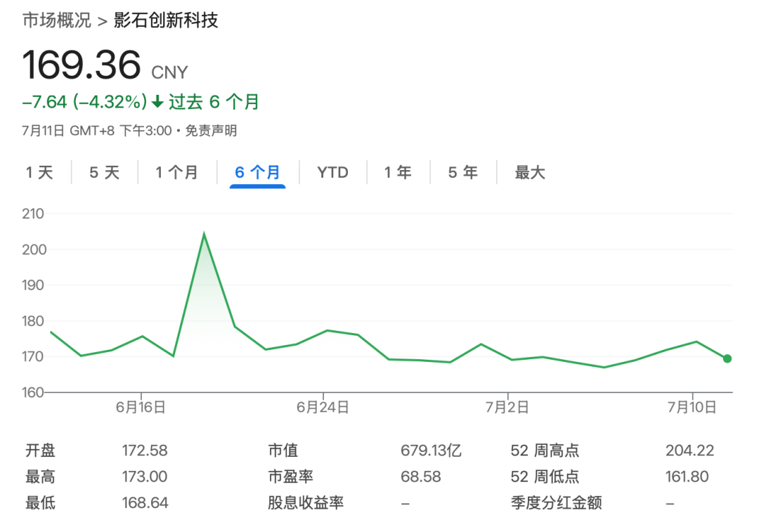759x532 pixels.
Task: Click the 市盈率 value 68.58
Action: [420, 477]
